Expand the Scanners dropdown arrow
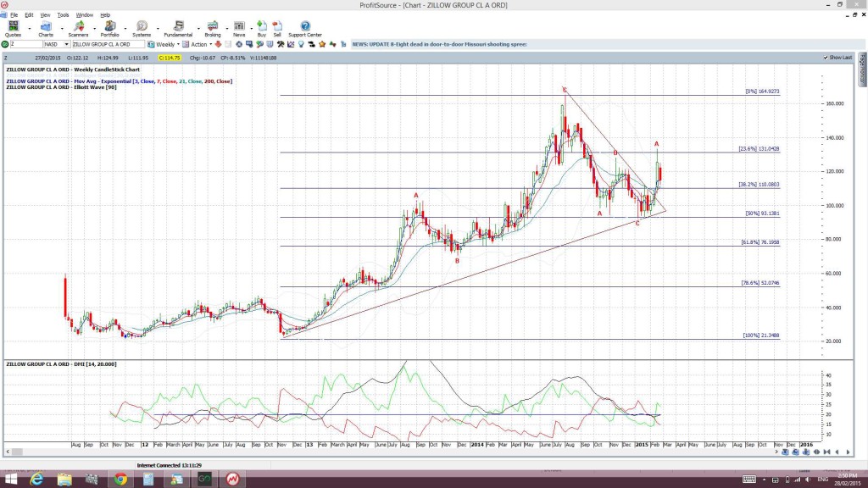The image size is (868, 488). (94, 28)
